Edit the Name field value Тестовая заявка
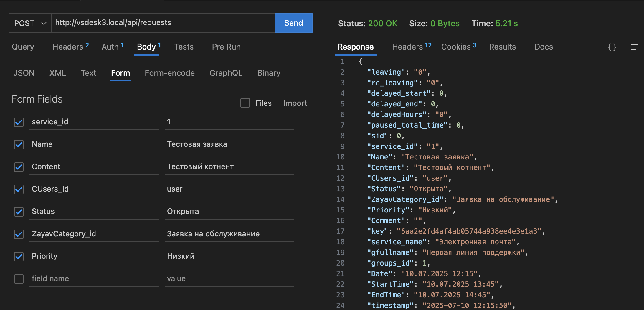 (229, 144)
